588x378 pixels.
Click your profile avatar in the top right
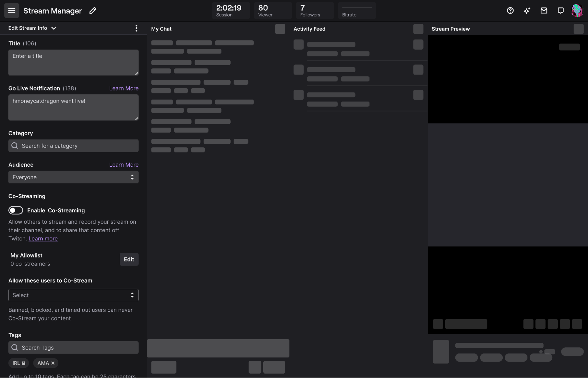click(x=577, y=11)
